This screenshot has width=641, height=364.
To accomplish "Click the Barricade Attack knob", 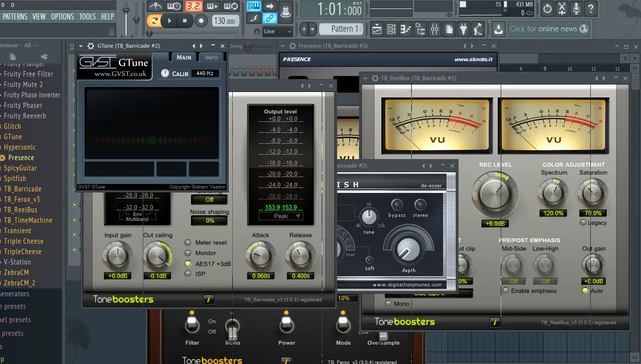I will point(260,256).
